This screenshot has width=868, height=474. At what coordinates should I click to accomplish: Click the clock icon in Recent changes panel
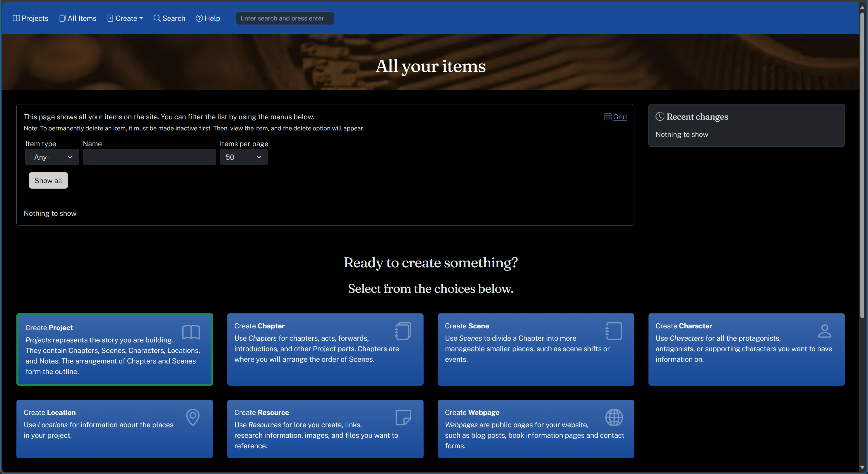coord(660,116)
